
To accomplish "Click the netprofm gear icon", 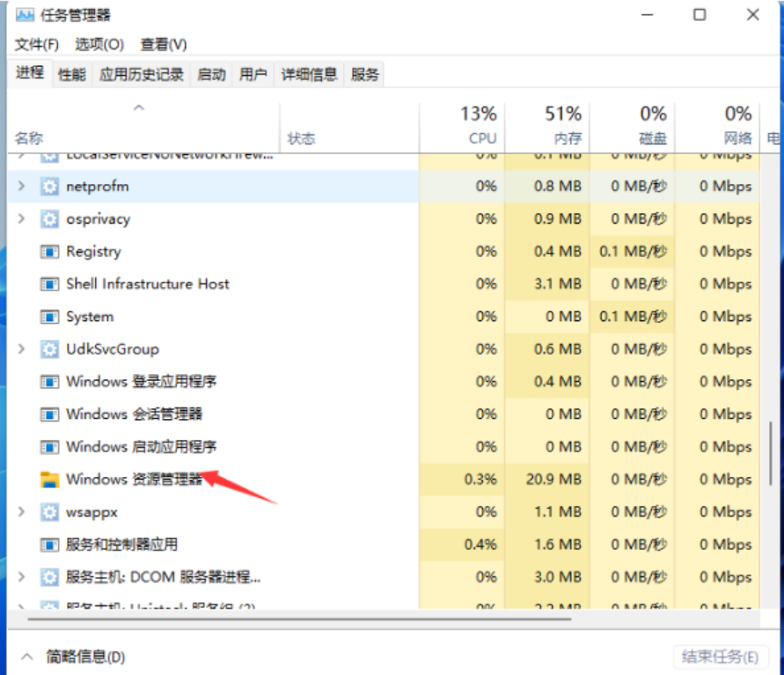I will (49, 187).
